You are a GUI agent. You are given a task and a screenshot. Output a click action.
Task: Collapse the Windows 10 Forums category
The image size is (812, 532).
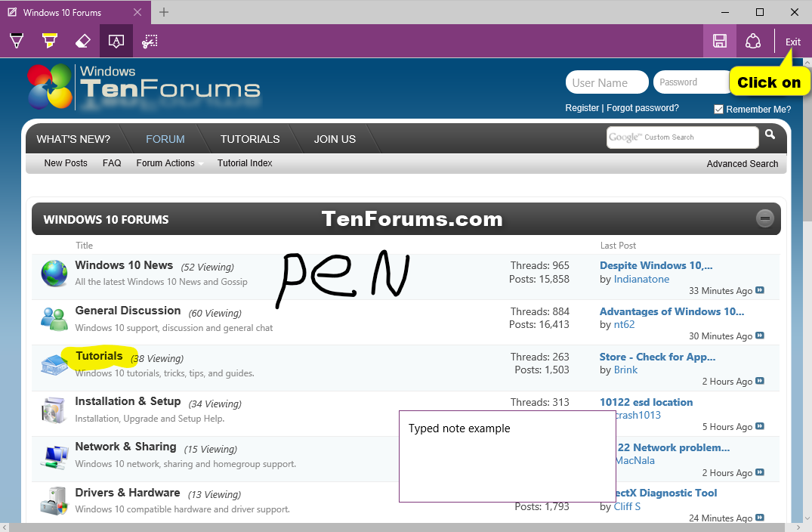tap(765, 218)
